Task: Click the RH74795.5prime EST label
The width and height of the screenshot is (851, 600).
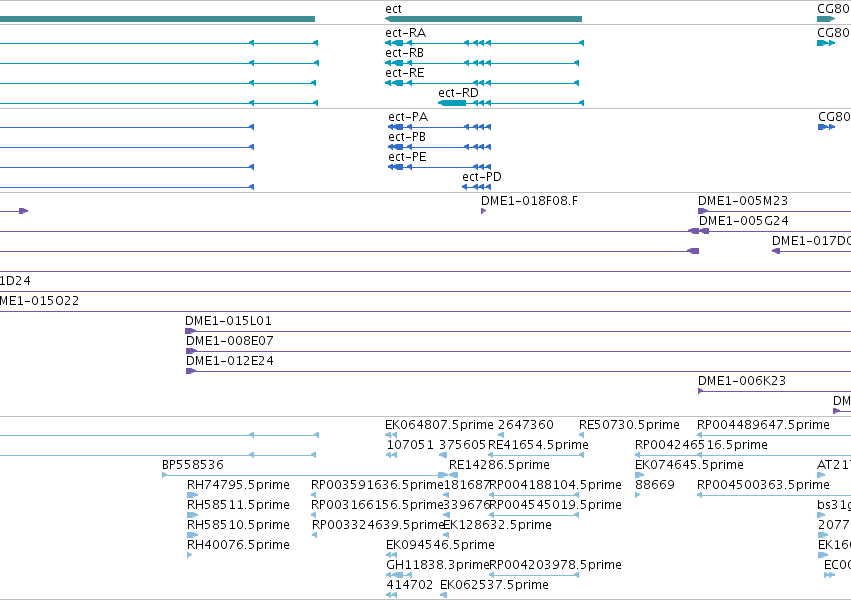Action: (238, 485)
